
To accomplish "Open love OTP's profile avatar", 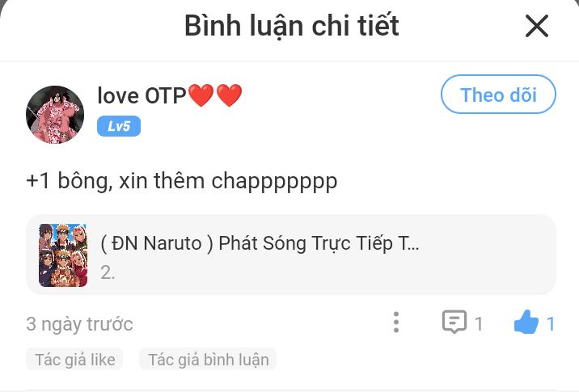I will [x=55, y=115].
